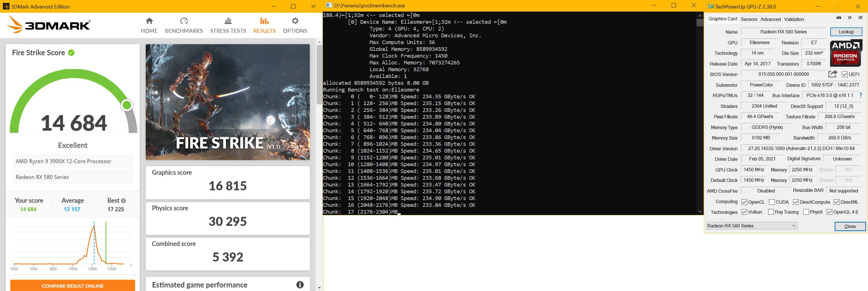Click the console window scrollbar up arrow
The width and height of the screenshot is (868, 291).
pos(700,16)
